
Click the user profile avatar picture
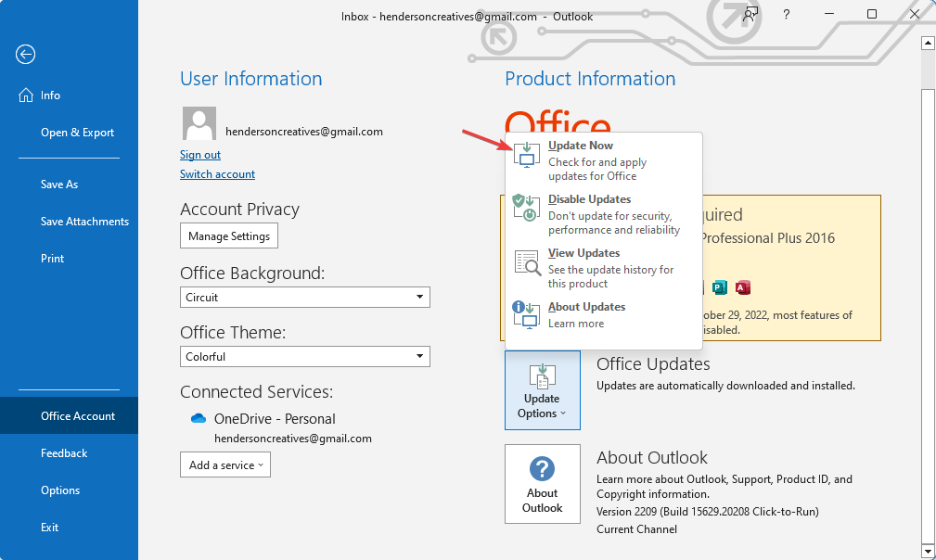click(199, 123)
